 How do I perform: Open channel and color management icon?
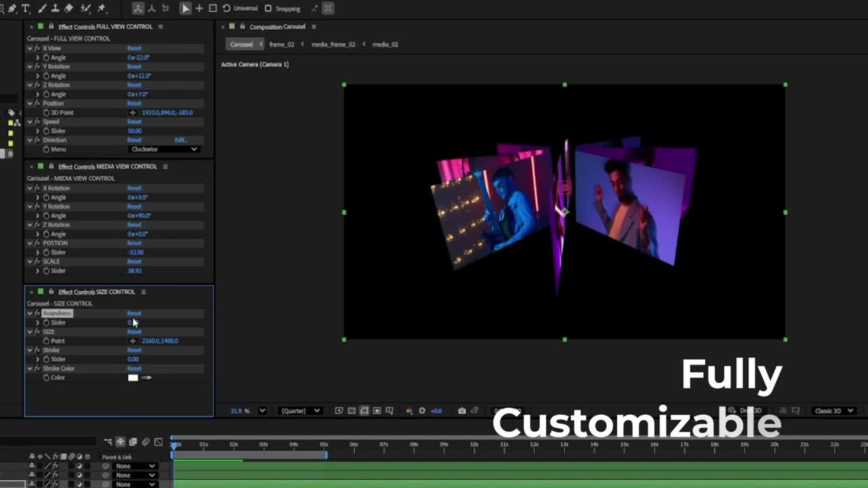tap(409, 411)
